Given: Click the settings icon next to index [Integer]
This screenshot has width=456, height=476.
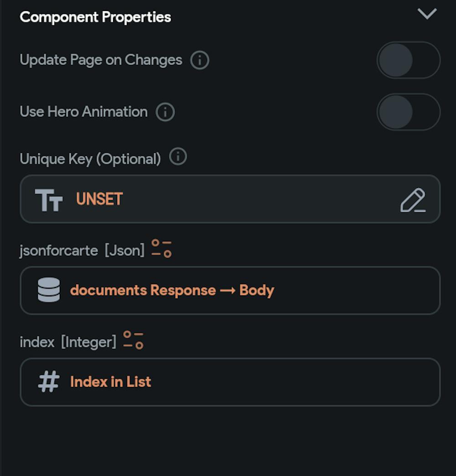Looking at the screenshot, I should (133, 340).
